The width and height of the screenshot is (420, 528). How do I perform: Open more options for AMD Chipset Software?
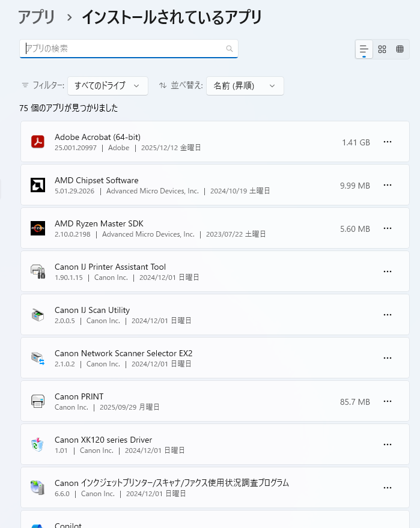pyautogui.click(x=388, y=185)
